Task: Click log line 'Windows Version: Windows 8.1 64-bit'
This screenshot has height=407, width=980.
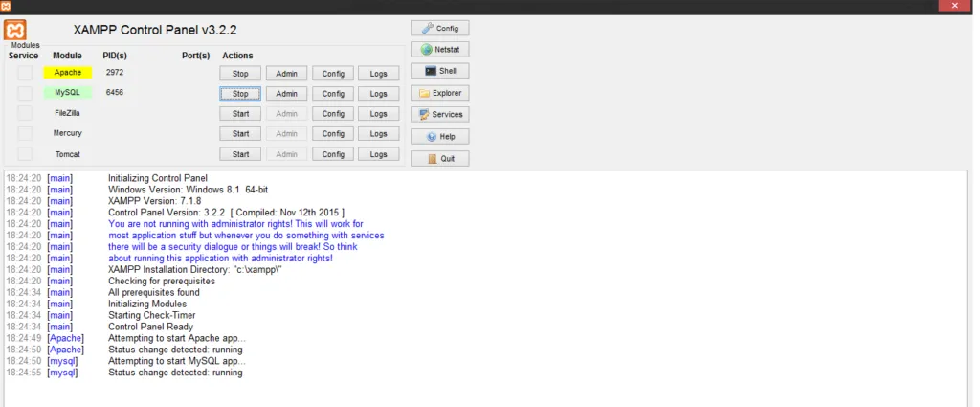Action: coord(189,190)
